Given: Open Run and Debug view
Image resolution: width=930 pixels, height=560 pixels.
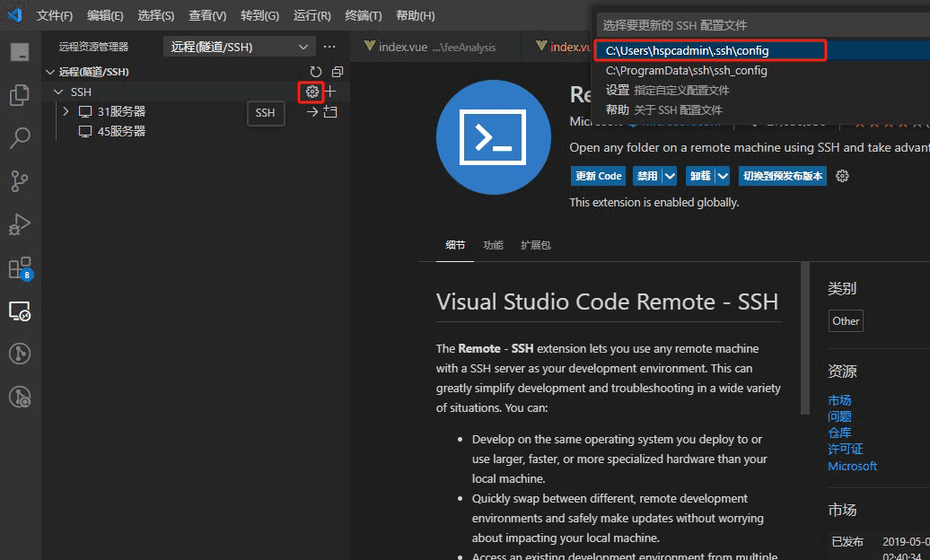Looking at the screenshot, I should coord(20,224).
